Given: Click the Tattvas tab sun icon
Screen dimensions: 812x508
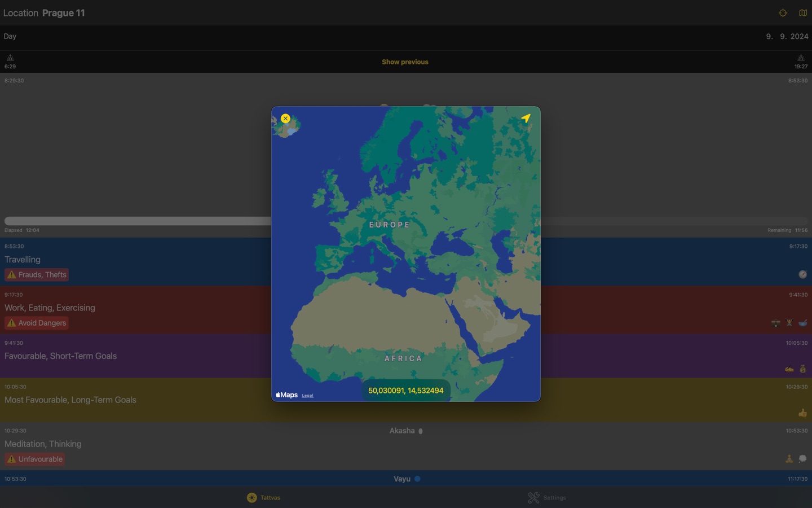Looking at the screenshot, I should tap(251, 498).
